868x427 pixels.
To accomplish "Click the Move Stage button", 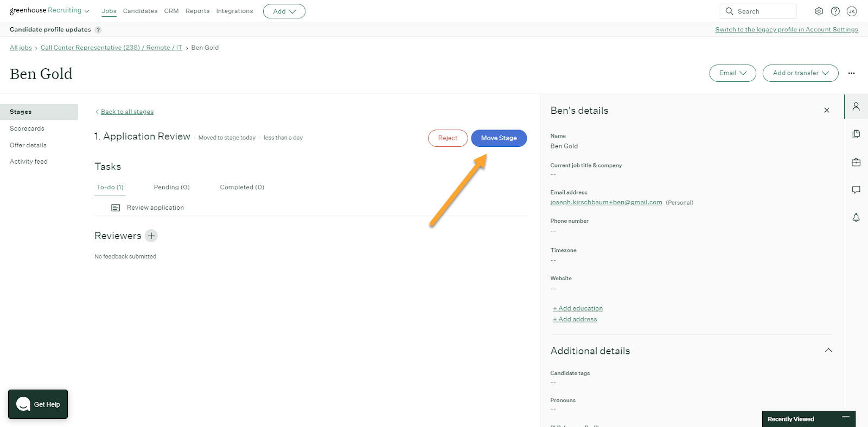I will 499,138.
